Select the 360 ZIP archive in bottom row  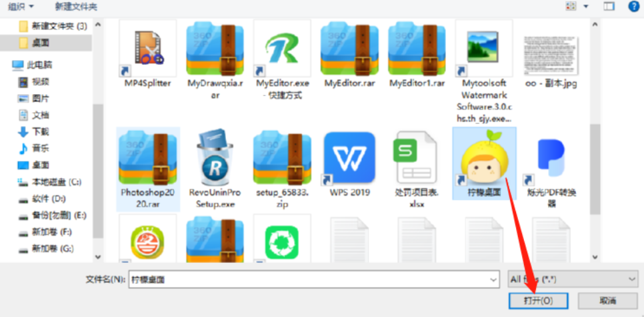215,239
